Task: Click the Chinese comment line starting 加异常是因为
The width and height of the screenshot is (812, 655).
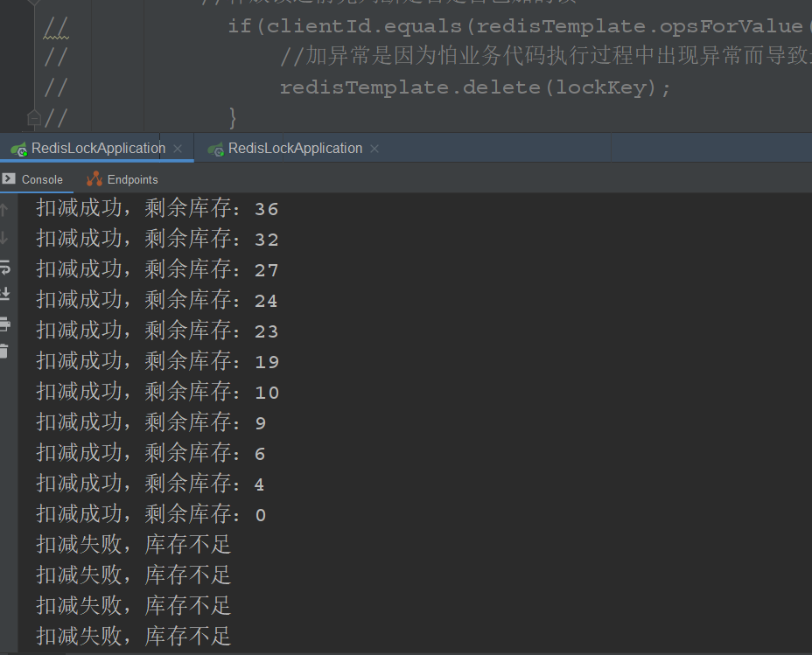Action: pos(545,56)
